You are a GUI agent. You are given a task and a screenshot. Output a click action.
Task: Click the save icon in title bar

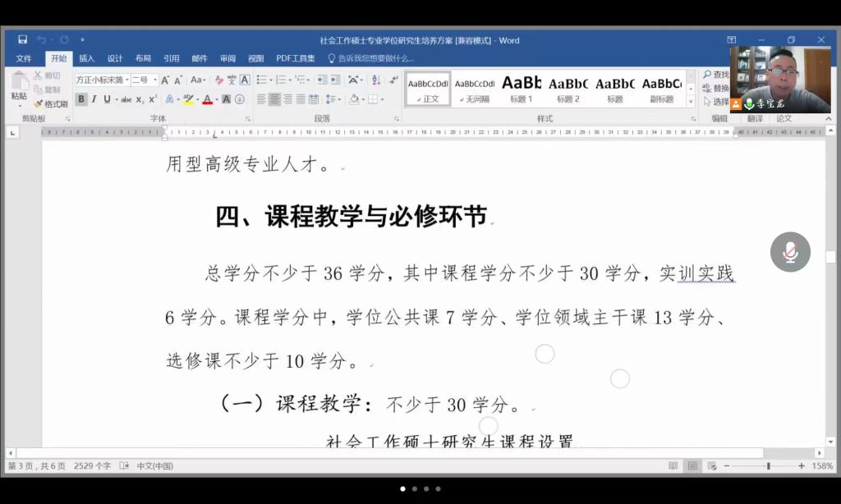[22, 39]
